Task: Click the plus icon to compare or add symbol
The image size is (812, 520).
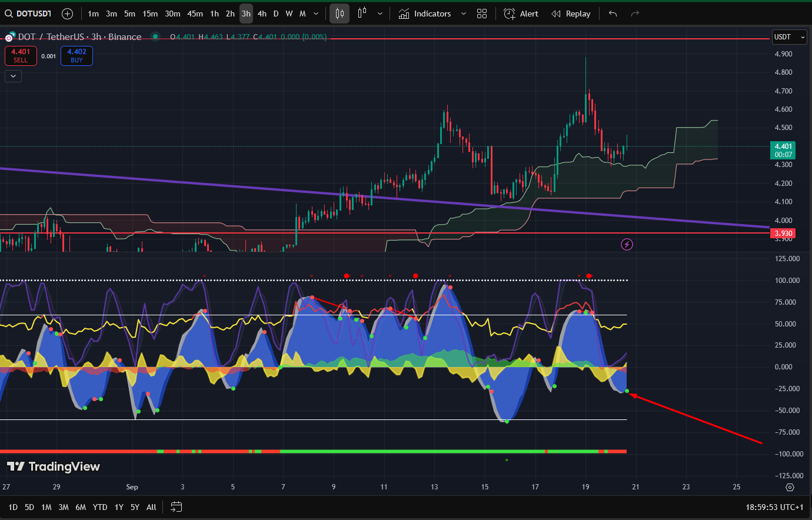Action: [x=68, y=14]
